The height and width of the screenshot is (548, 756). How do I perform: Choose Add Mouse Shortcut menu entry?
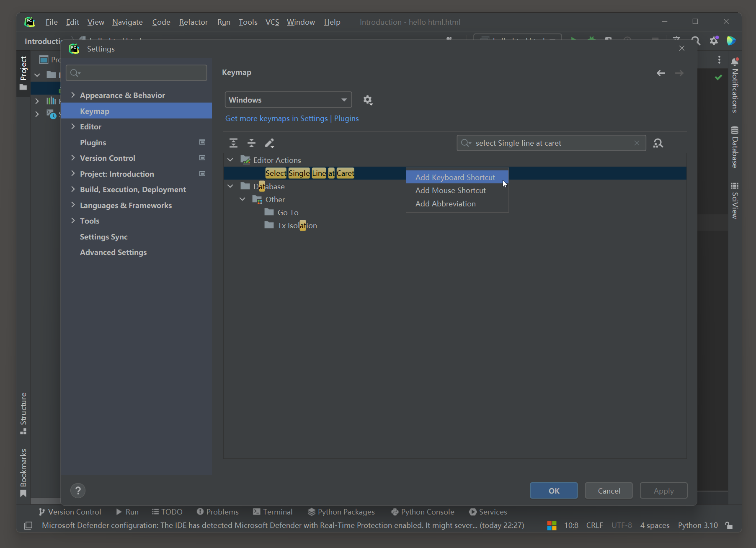(x=457, y=190)
